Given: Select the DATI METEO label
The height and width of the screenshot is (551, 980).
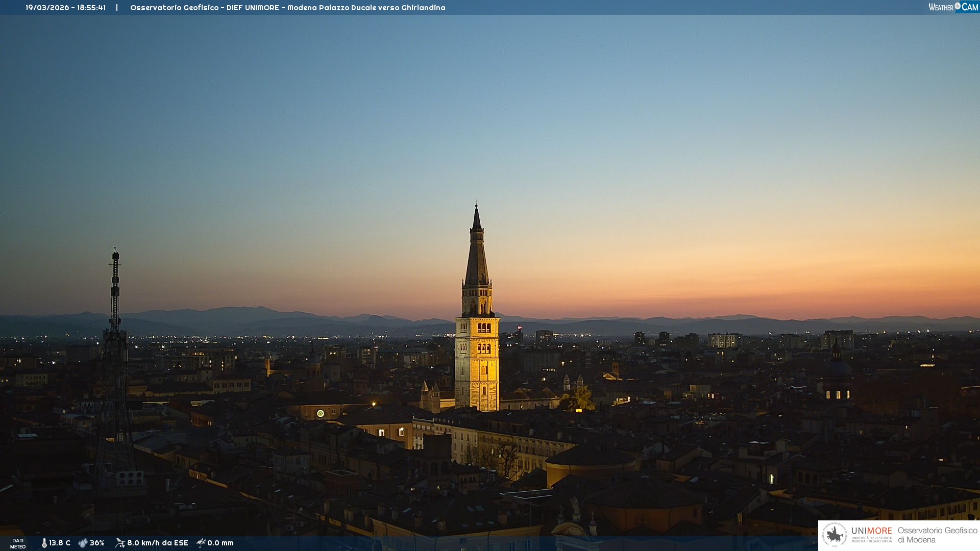Looking at the screenshot, I should point(18,543).
